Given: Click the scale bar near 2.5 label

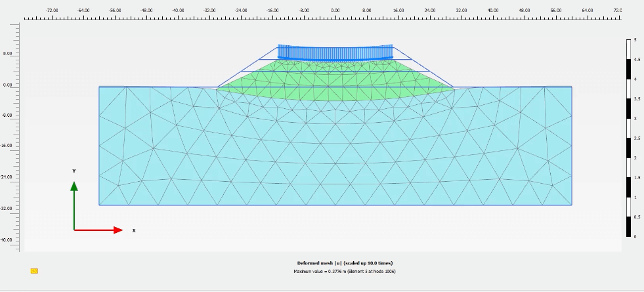Looking at the screenshot, I should click(628, 138).
